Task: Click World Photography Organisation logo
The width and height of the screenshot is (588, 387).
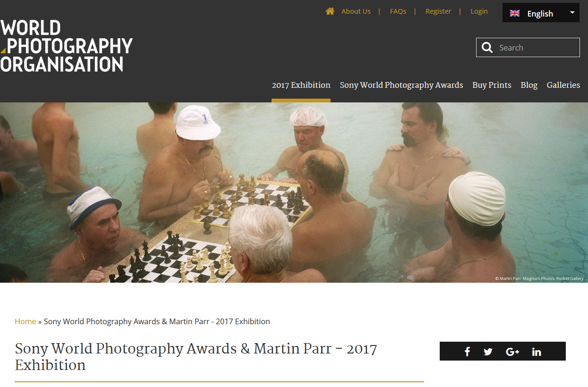Action: pos(66,46)
